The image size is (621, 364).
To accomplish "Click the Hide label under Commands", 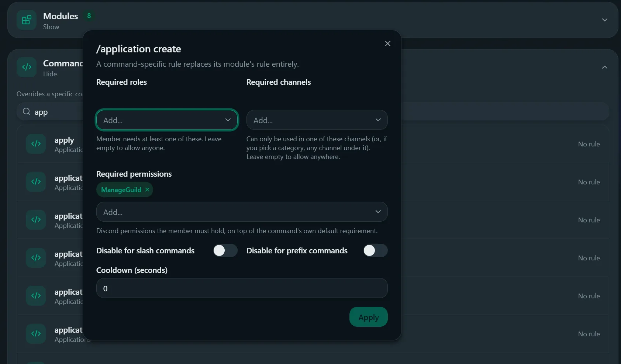I will point(50,74).
